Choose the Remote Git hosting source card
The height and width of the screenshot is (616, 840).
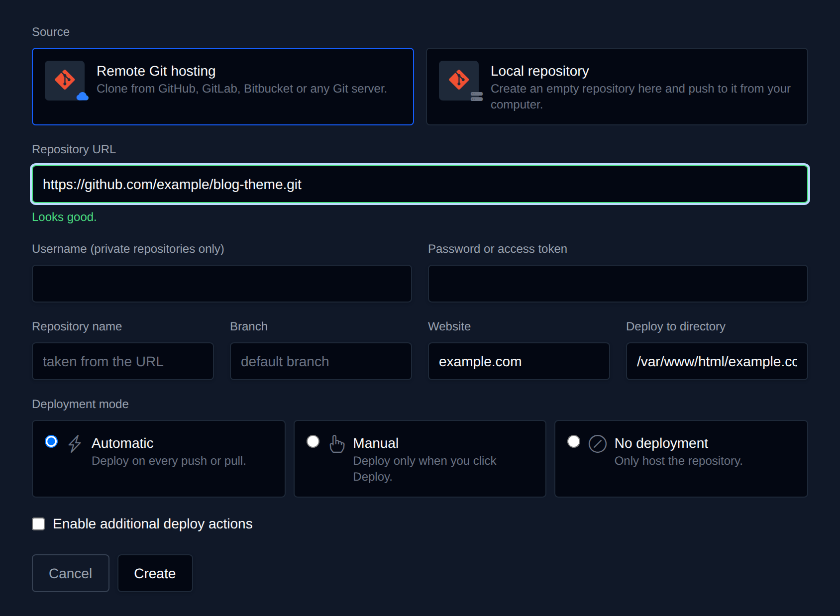223,87
